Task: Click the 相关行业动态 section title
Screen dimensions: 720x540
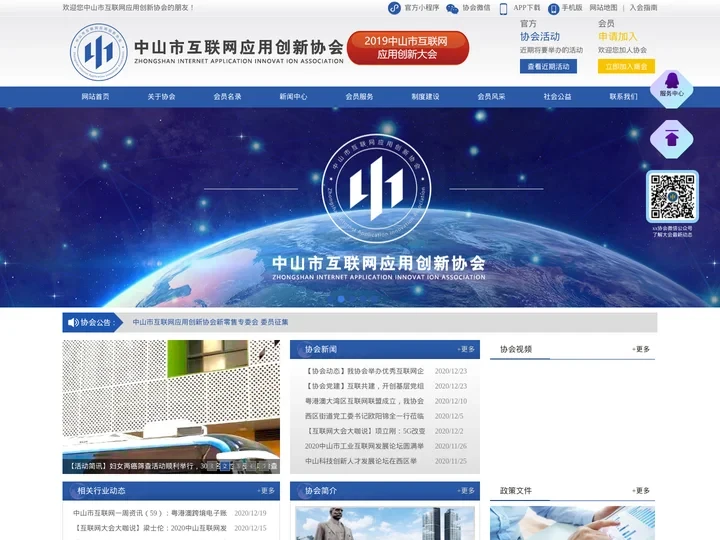Action: 101,491
